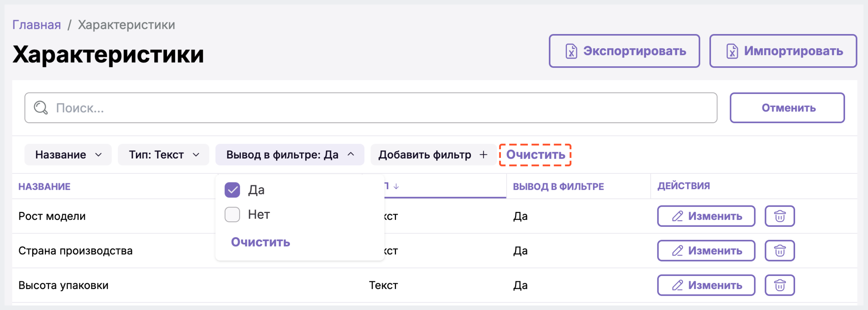Click the Страна производства name cell
The image size is (868, 310).
point(75,251)
